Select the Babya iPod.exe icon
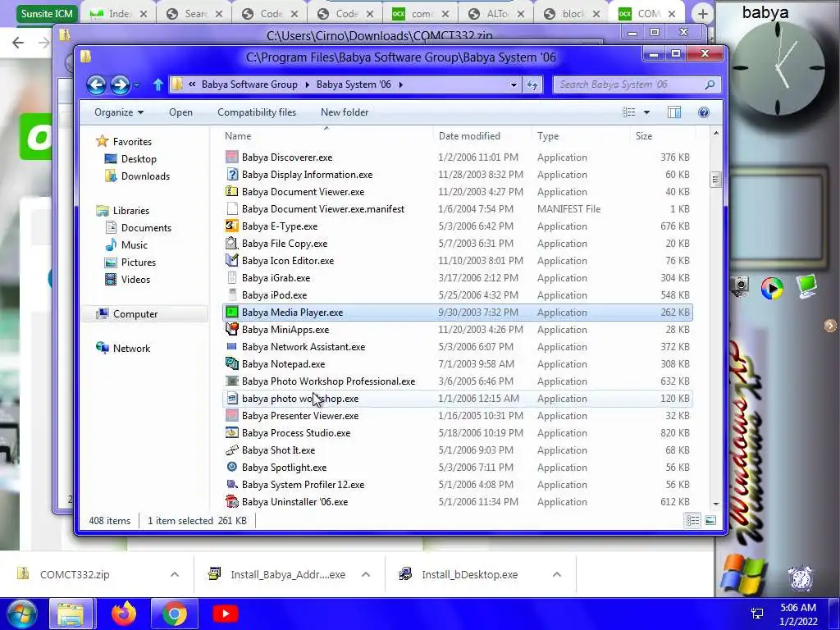 [231, 294]
